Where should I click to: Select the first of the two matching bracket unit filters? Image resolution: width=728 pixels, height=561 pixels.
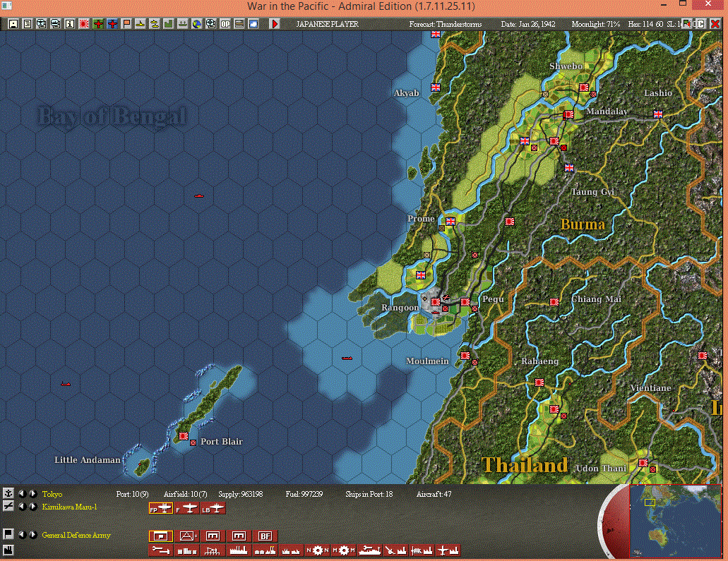213,536
